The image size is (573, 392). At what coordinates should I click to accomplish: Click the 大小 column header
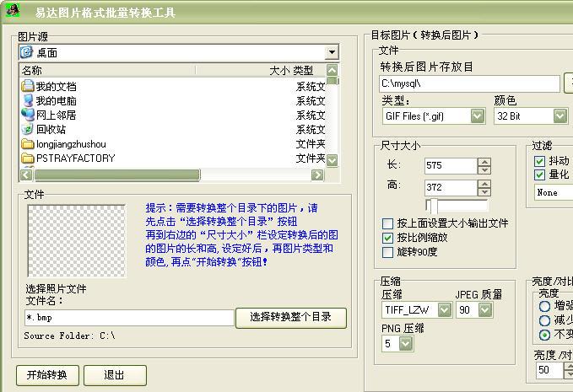(278, 71)
